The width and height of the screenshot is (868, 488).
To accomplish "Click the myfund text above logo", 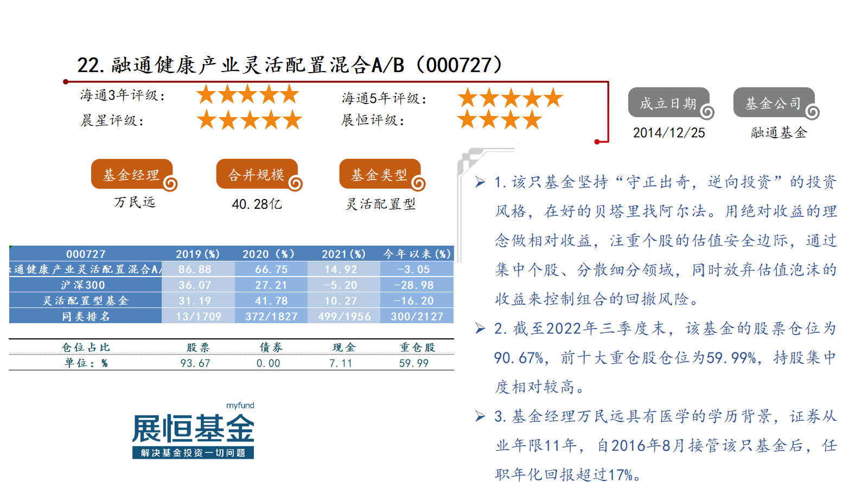I will pyautogui.click(x=240, y=406).
